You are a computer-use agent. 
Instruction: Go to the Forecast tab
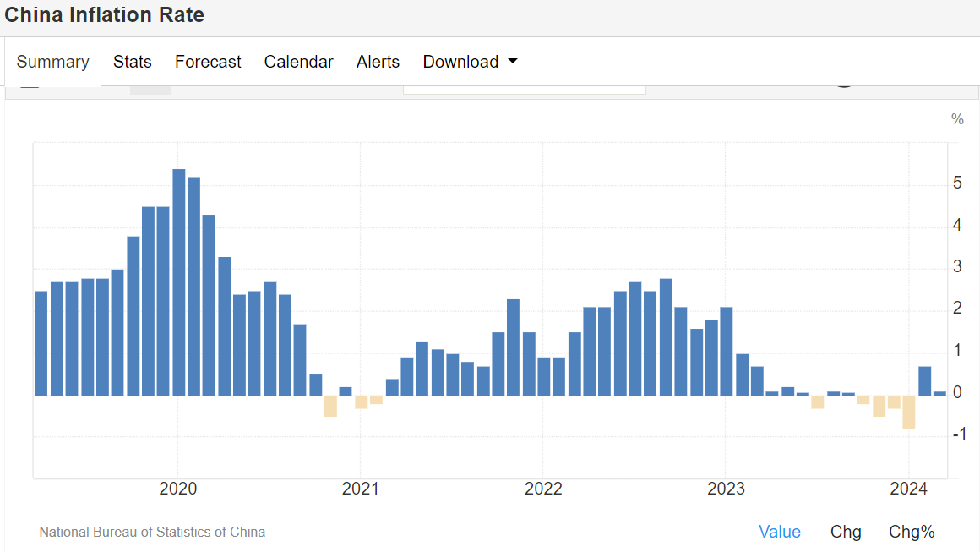pyautogui.click(x=208, y=62)
